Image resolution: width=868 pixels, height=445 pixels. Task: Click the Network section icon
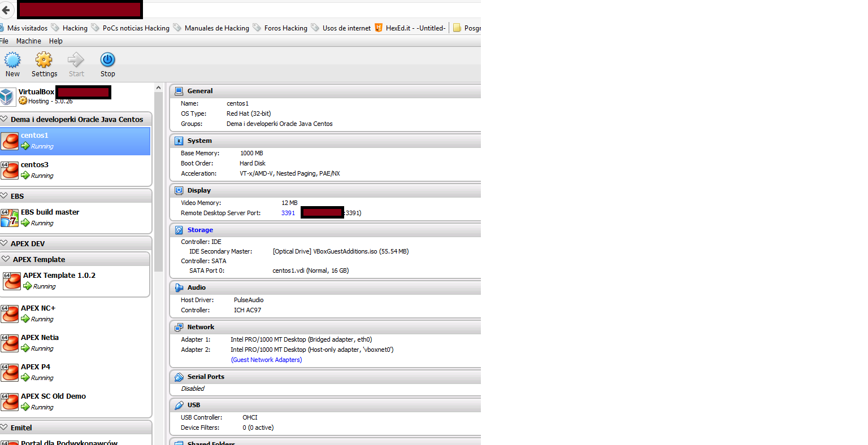point(179,328)
